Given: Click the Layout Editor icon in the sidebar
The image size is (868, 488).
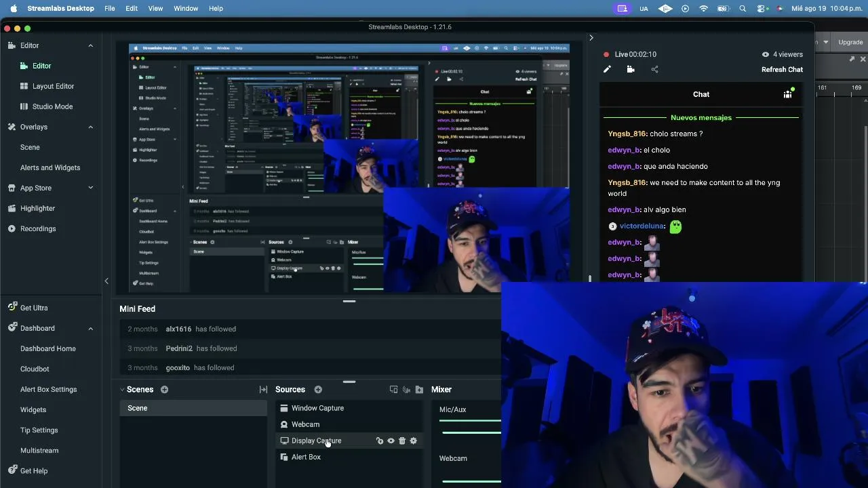Looking at the screenshot, I should pyautogui.click(x=24, y=86).
